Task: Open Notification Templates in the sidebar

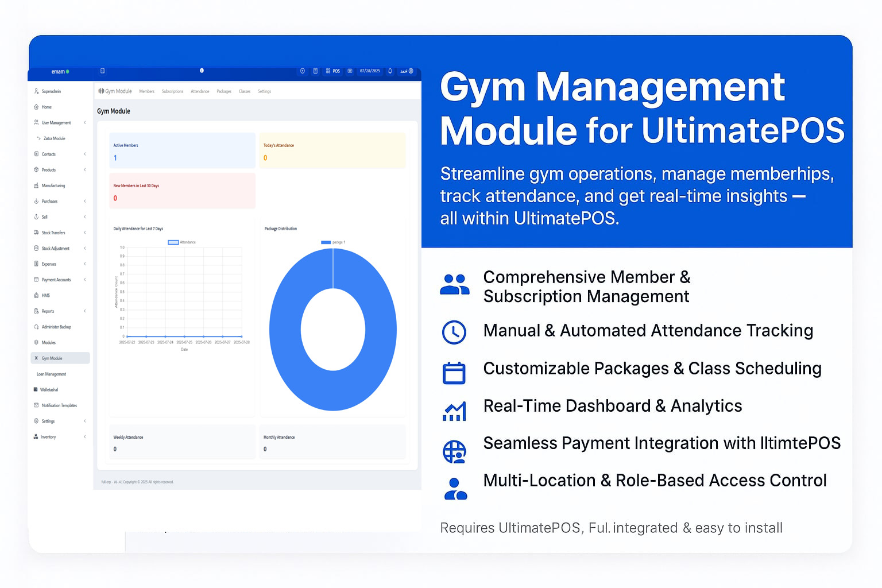Action: pos(58,405)
